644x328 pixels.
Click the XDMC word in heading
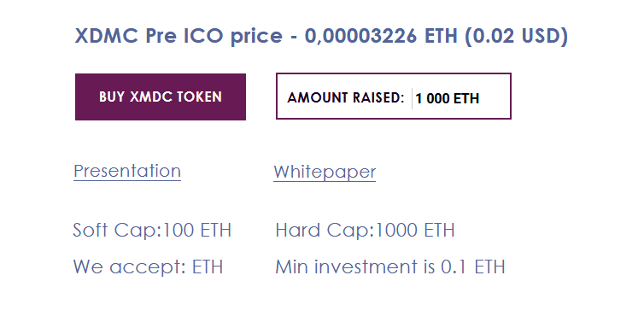pyautogui.click(x=107, y=36)
